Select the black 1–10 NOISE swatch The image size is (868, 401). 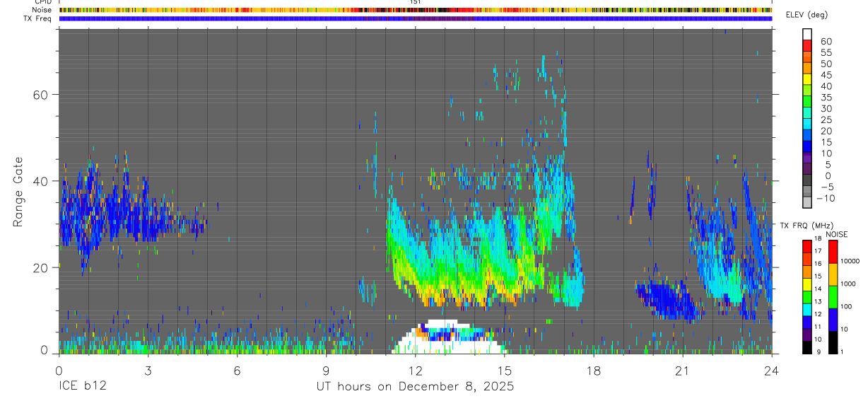pos(833,342)
